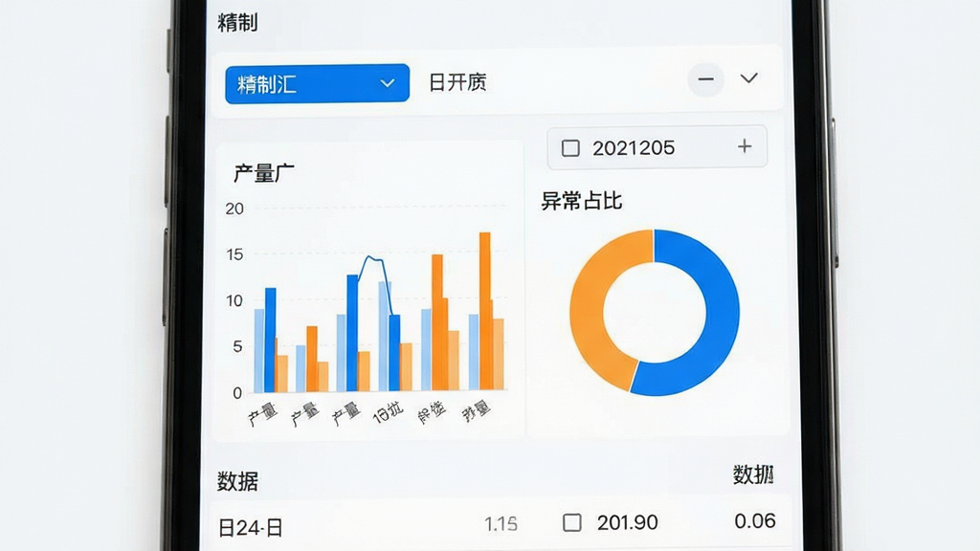This screenshot has height=551, width=980.
Task: Click the tallest orange bar in chart
Action: (x=485, y=311)
